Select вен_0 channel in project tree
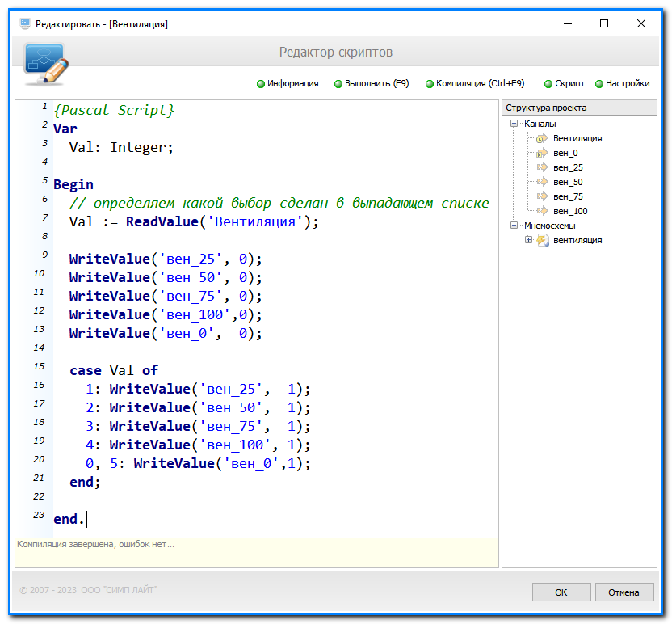Image resolution: width=672 pixels, height=624 pixels. 565,153
